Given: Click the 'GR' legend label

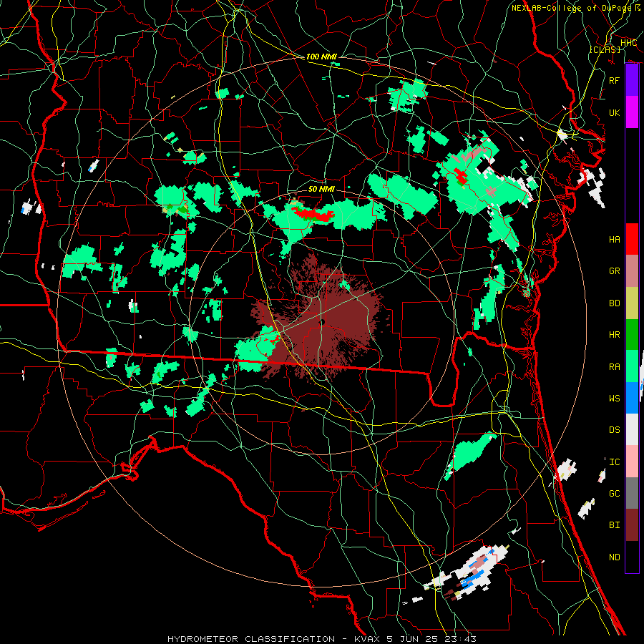Looking at the screenshot, I should point(614,271).
